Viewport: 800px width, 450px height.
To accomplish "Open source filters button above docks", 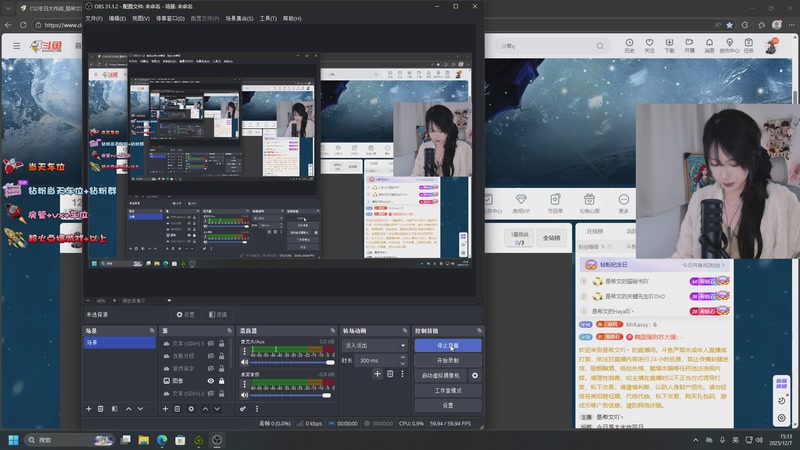I will click(x=218, y=315).
